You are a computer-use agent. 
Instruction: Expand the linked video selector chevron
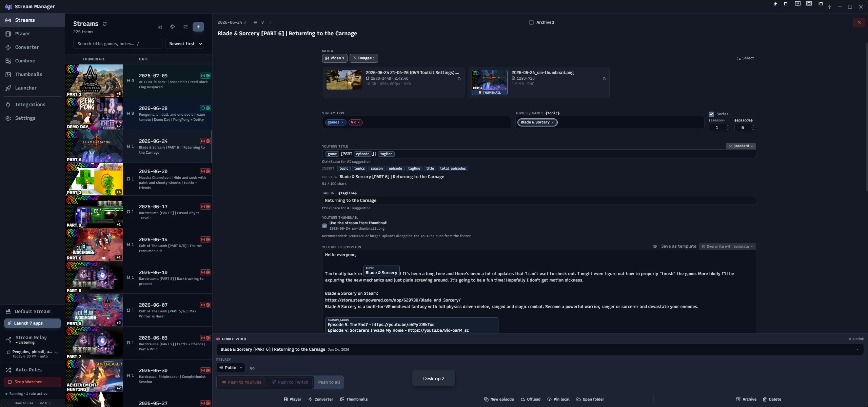pyautogui.click(x=857, y=350)
